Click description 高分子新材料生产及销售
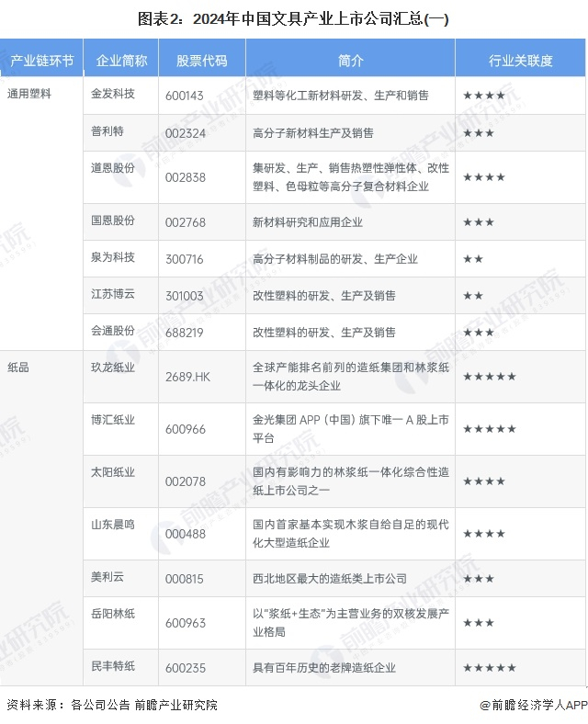Screen dimensions: 588x724 click(313, 133)
